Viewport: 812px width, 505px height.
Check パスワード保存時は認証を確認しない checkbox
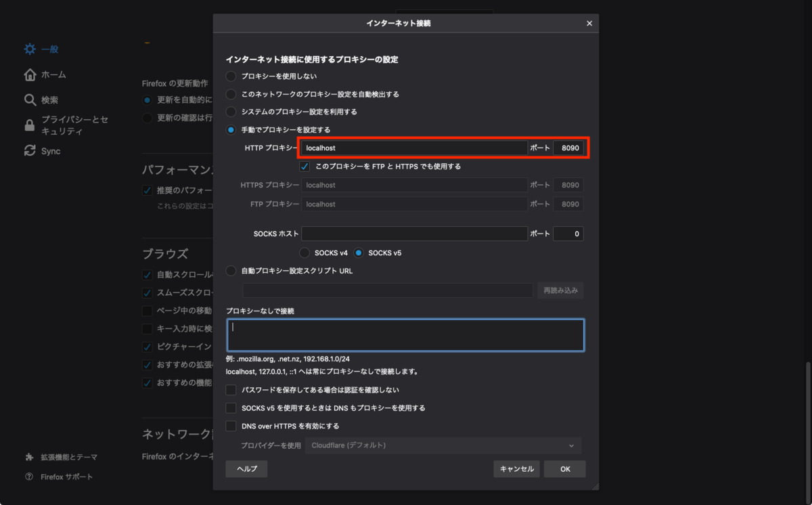tap(231, 390)
